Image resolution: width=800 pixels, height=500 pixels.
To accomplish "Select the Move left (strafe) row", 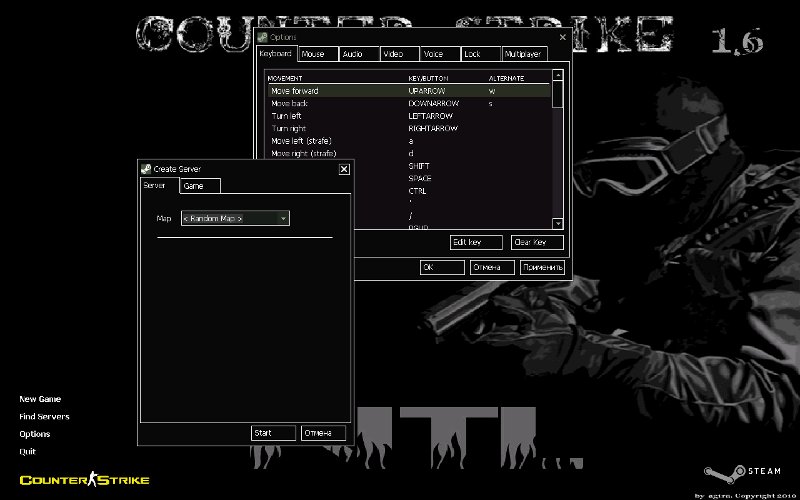I will tap(409, 141).
